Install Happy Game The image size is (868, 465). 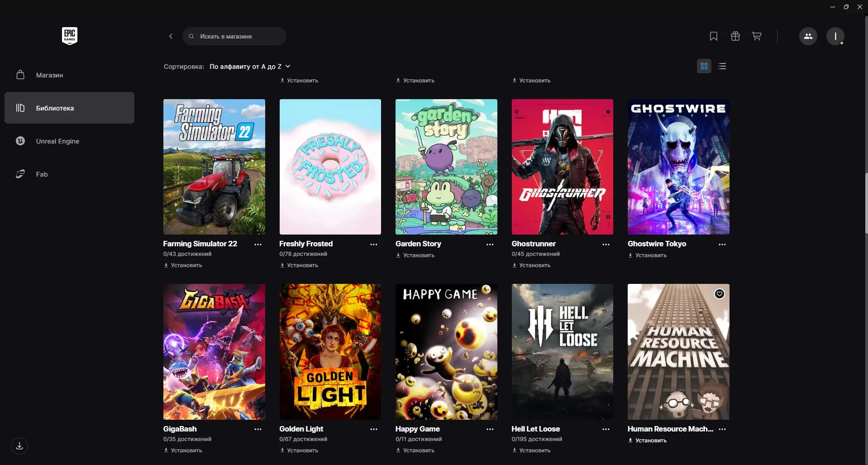click(415, 451)
